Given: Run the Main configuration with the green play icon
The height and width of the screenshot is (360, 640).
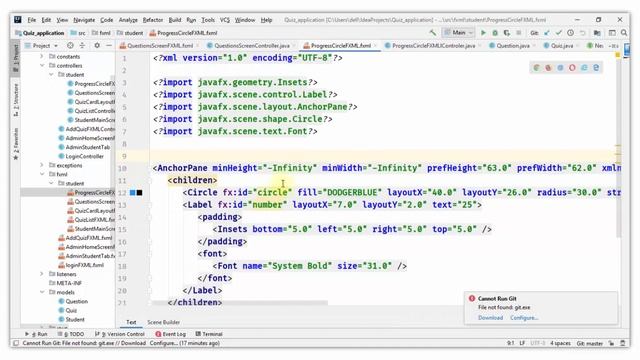Looking at the screenshot, I should coord(483,33).
